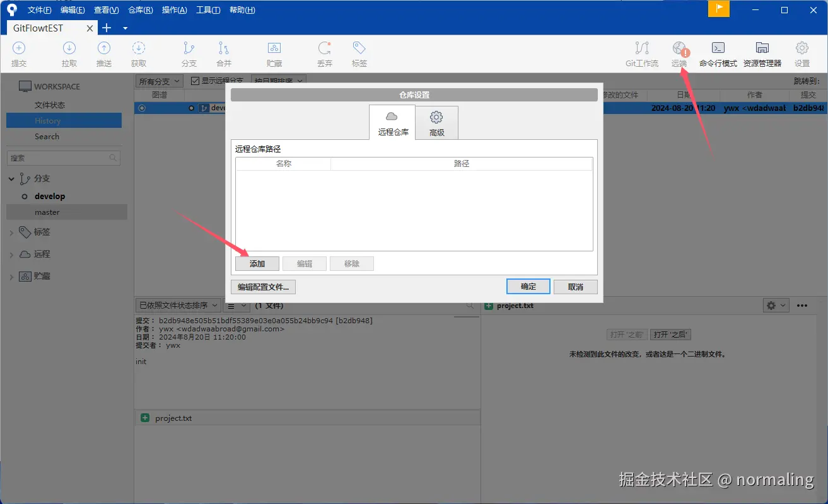Viewport: 828px width, 504px height.
Task: Open the 帮助(H) menu
Action: tap(242, 10)
